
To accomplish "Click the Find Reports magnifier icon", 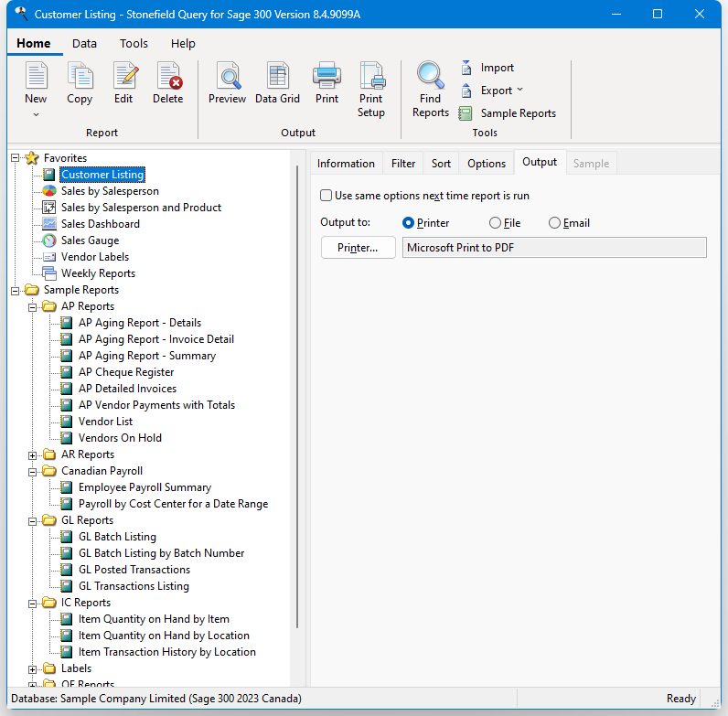I will pyautogui.click(x=431, y=75).
